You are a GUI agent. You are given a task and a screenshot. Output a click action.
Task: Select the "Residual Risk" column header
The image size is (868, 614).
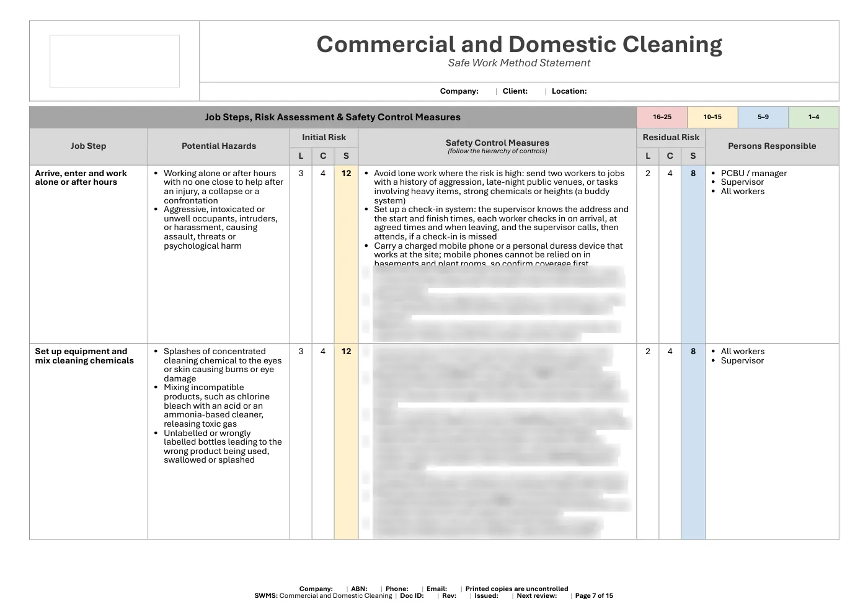point(671,138)
